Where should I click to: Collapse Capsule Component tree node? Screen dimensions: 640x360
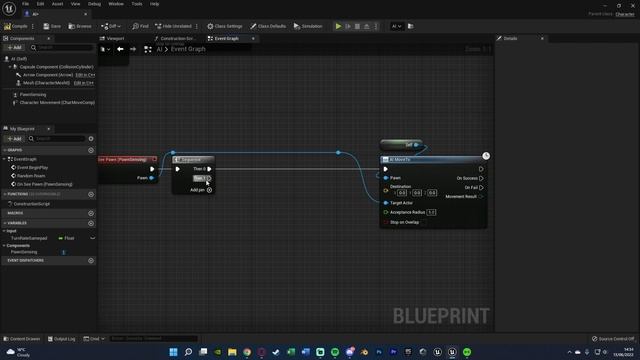(10, 67)
